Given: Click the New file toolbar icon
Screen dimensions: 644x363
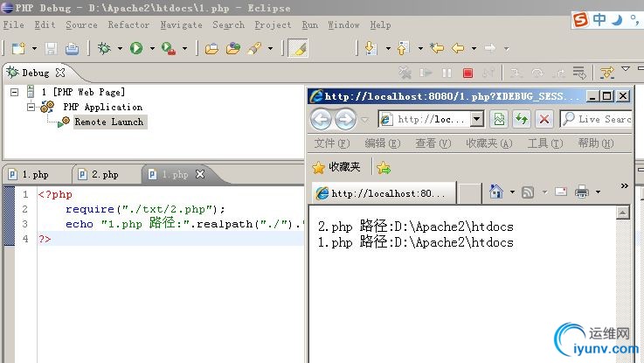Looking at the screenshot, I should point(18,48).
